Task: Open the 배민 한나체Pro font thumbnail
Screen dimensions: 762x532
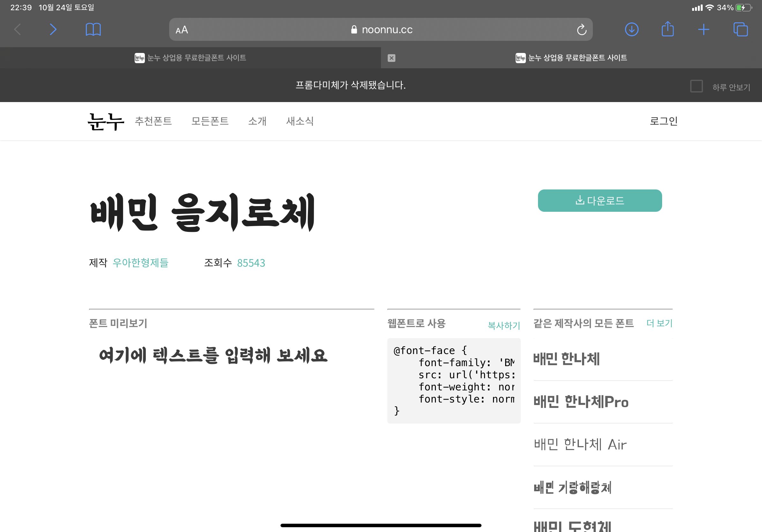Action: 581,402
